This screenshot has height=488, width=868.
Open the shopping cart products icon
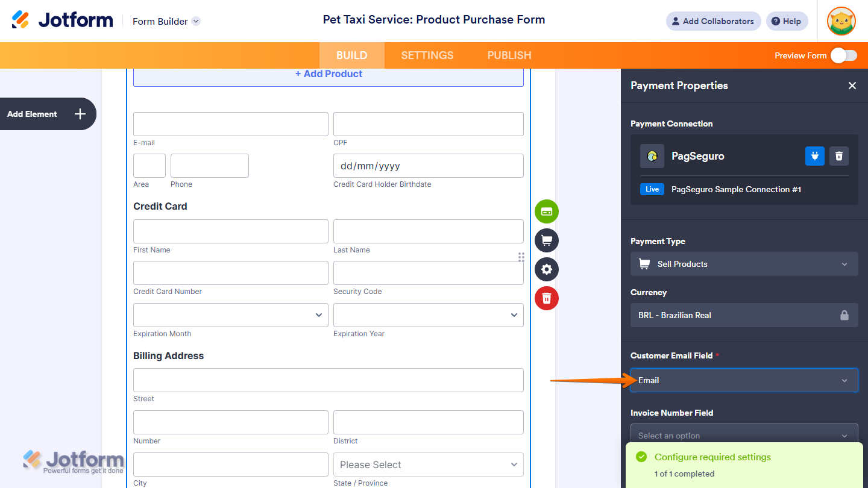tap(547, 240)
